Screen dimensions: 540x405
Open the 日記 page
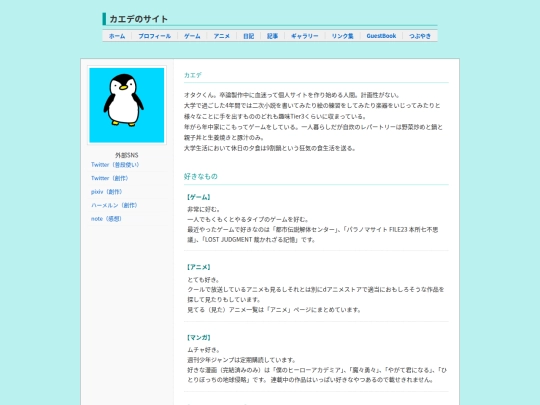248,36
